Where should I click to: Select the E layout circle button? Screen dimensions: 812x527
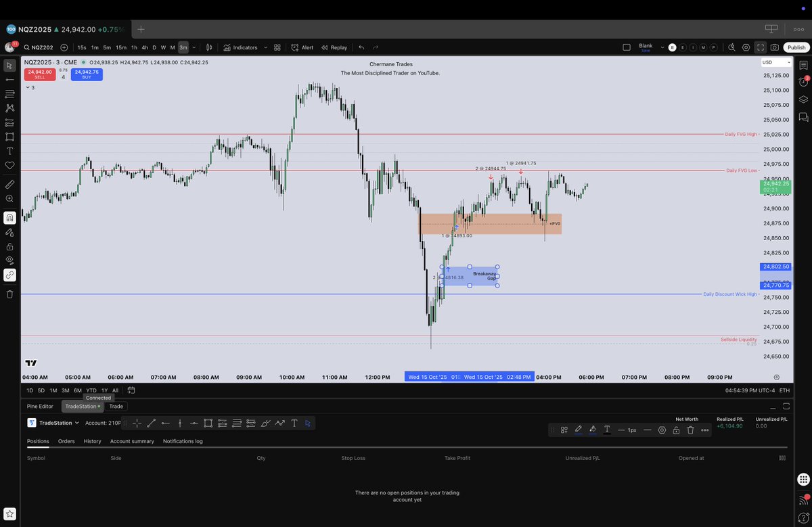click(683, 47)
